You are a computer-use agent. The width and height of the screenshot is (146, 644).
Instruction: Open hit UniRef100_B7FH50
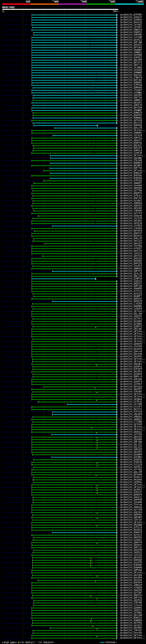point(131,15)
